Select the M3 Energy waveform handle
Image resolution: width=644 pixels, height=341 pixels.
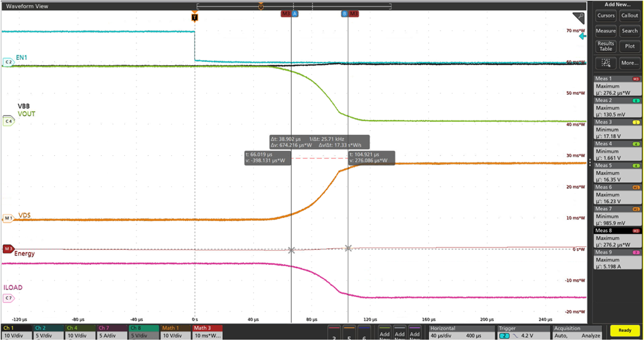point(8,248)
